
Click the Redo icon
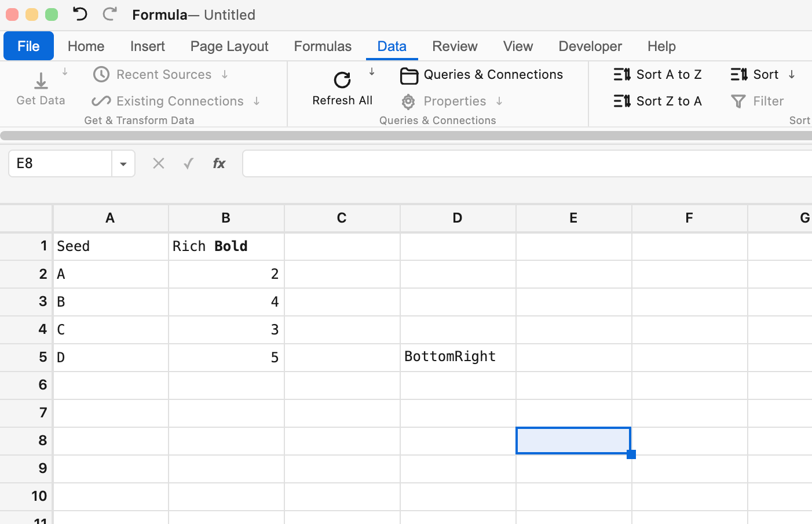coord(109,14)
